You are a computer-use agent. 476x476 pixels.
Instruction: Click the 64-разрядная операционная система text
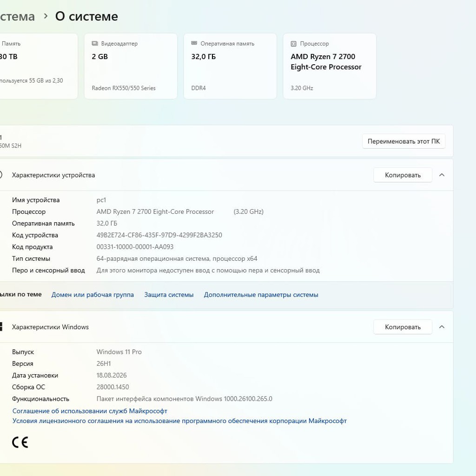(177, 258)
